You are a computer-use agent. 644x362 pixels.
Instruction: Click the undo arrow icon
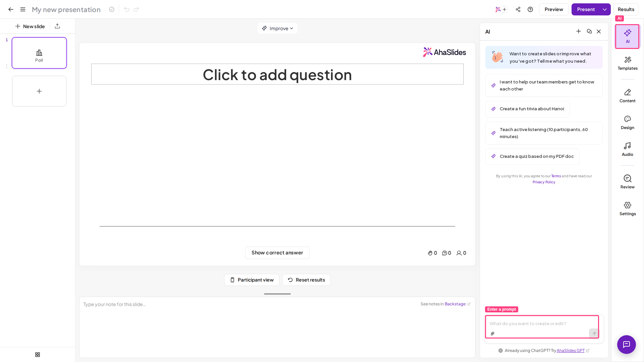point(127,9)
